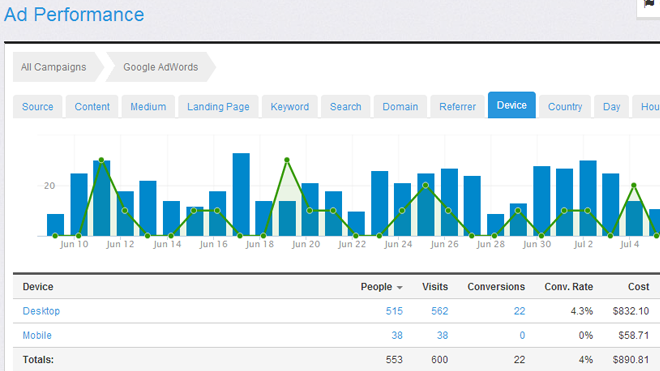
Task: Click Mobile people count 38
Action: click(397, 335)
